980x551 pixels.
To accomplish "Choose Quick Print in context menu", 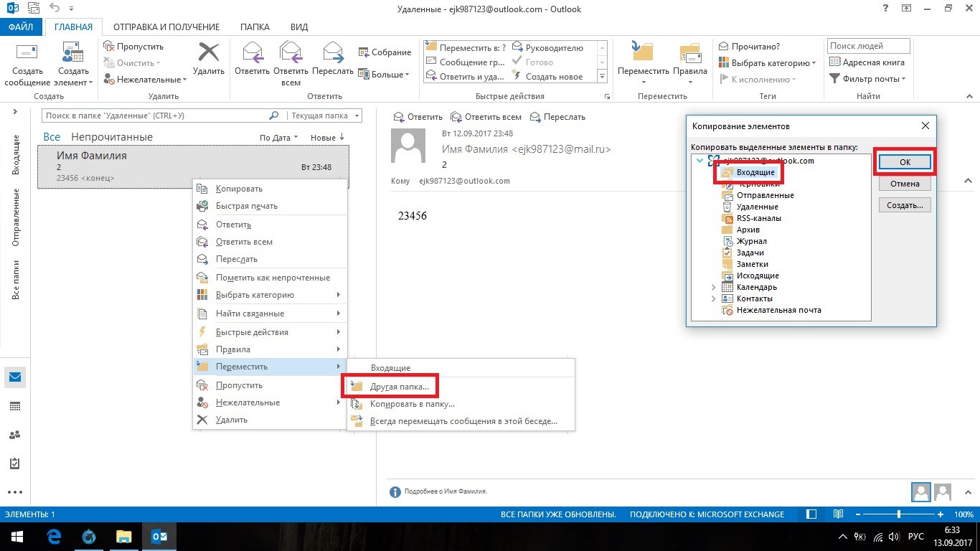I will (x=270, y=206).
